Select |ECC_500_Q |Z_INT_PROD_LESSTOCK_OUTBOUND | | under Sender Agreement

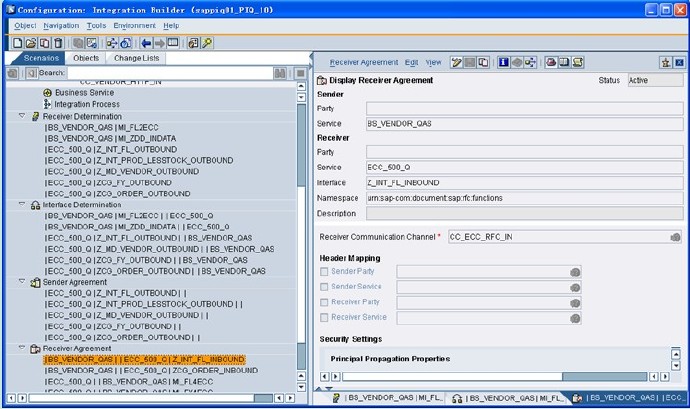click(143, 304)
